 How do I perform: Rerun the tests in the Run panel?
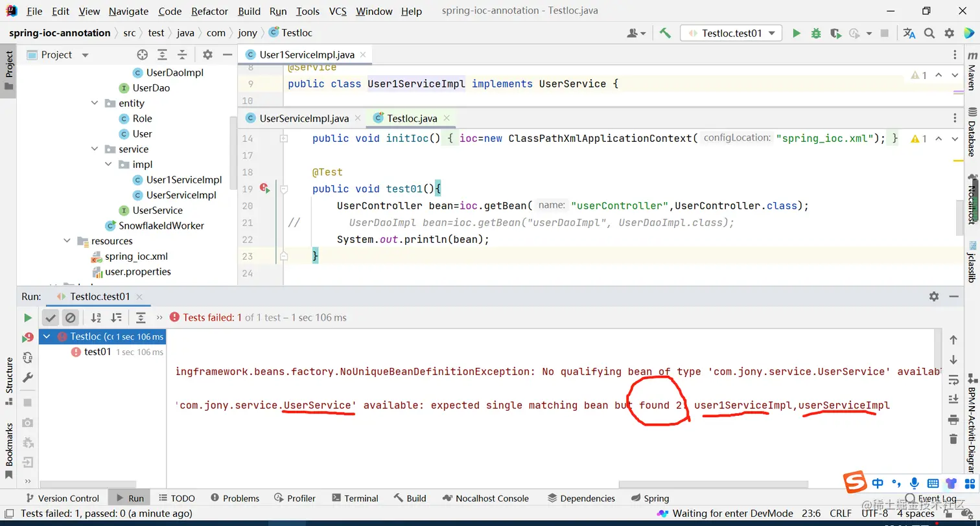[x=27, y=317]
